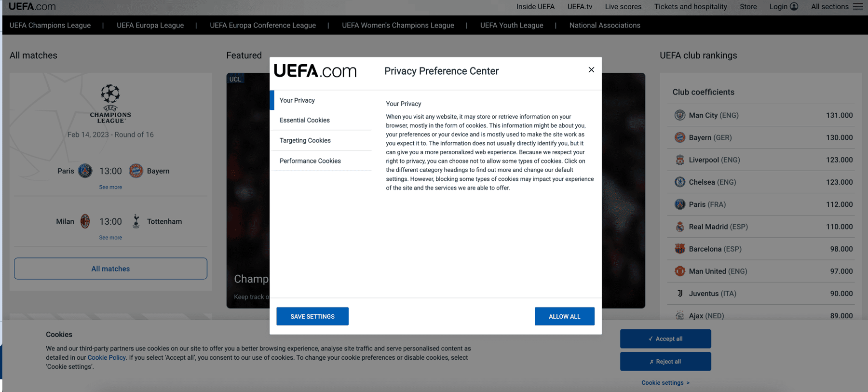Open the All sections hamburger menu
The image size is (868, 392).
tap(858, 7)
